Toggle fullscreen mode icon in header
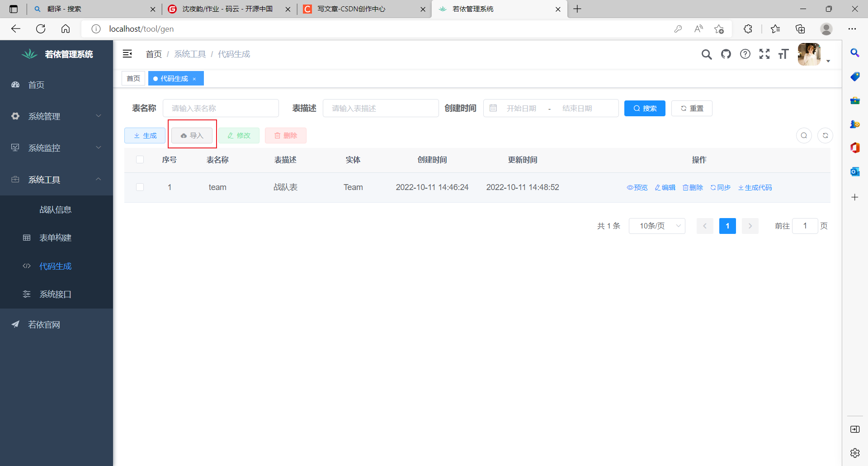 coord(764,54)
